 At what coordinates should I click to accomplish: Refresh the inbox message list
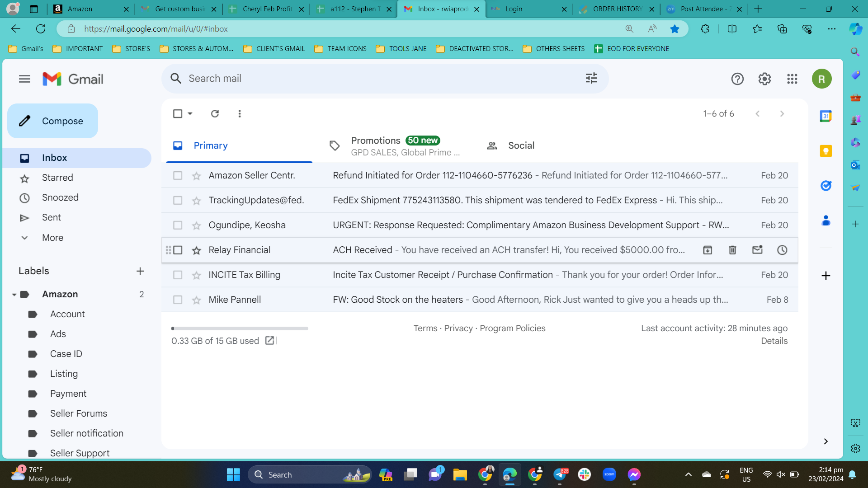point(215,114)
